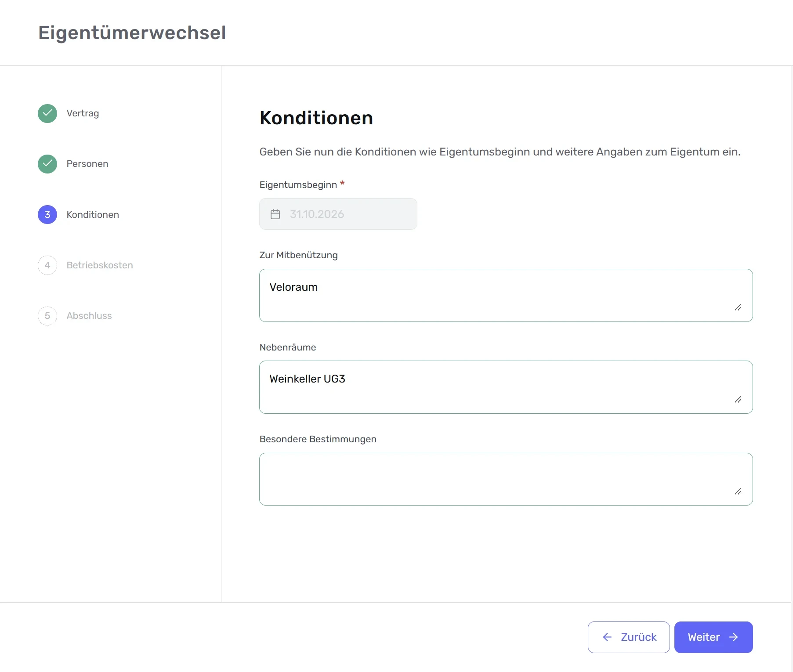This screenshot has height=672, width=793.
Task: Open the Vertrag step in the sidebar
Action: click(83, 113)
